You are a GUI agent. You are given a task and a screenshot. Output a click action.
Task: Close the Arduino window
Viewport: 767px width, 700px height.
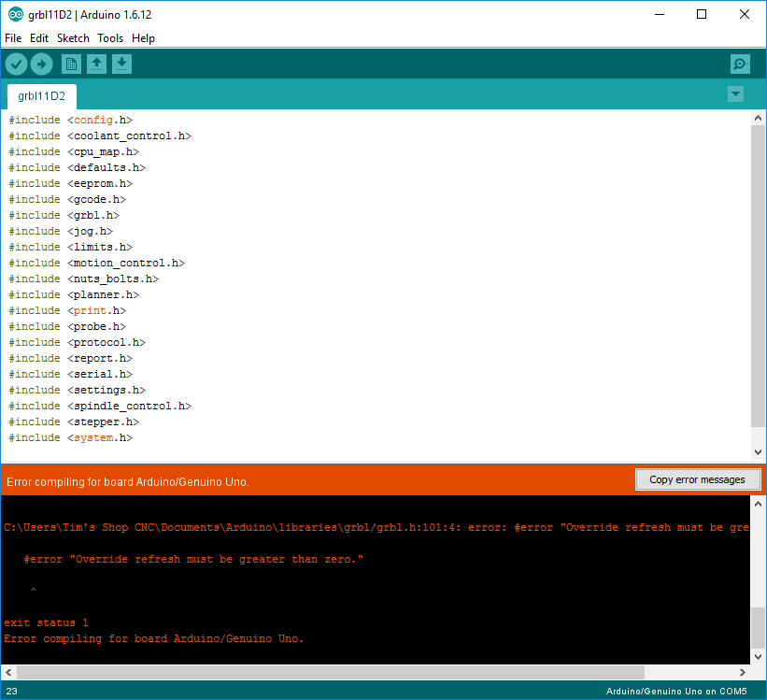coord(744,15)
